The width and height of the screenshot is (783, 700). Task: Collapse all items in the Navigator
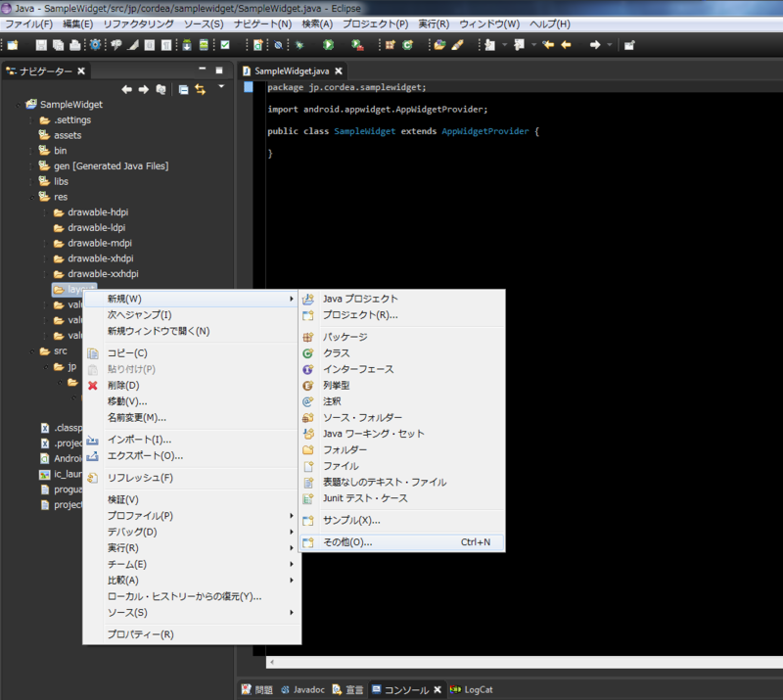click(x=184, y=89)
